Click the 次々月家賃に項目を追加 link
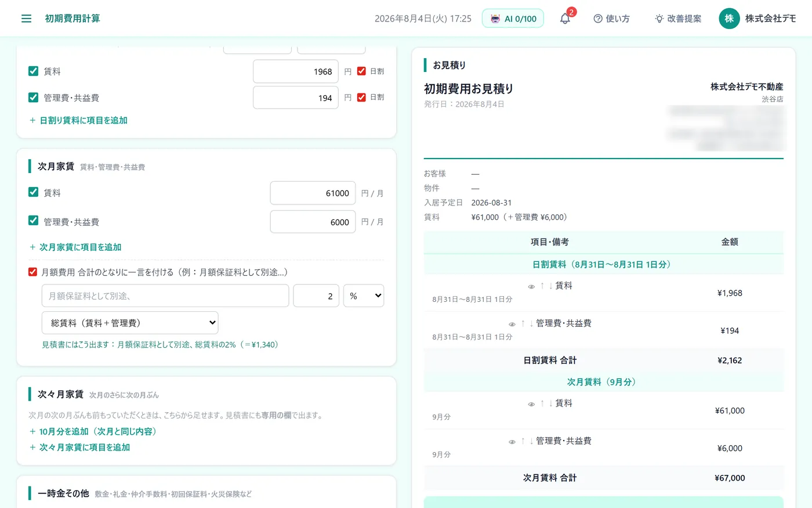The width and height of the screenshot is (812, 508). click(x=79, y=447)
